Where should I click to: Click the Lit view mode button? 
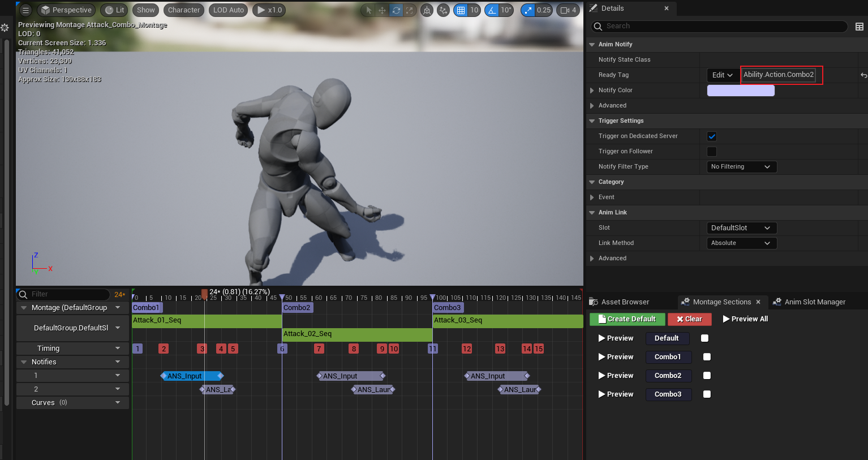[x=115, y=10]
